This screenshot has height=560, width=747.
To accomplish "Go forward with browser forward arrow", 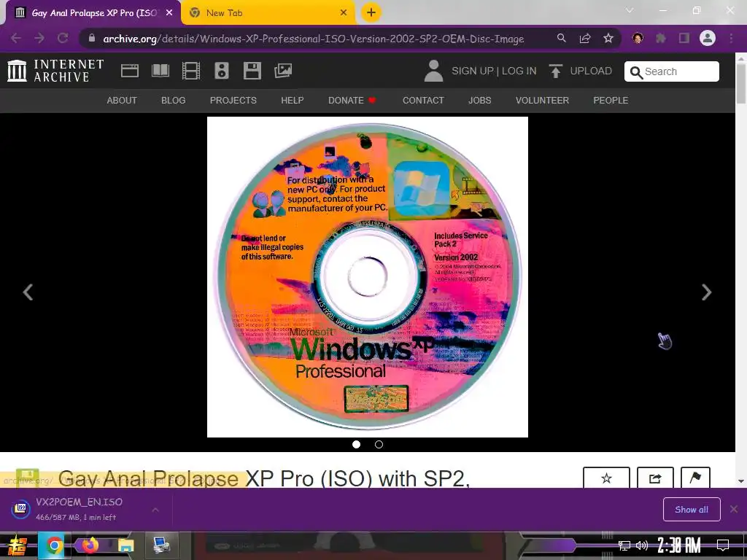I will click(x=39, y=39).
